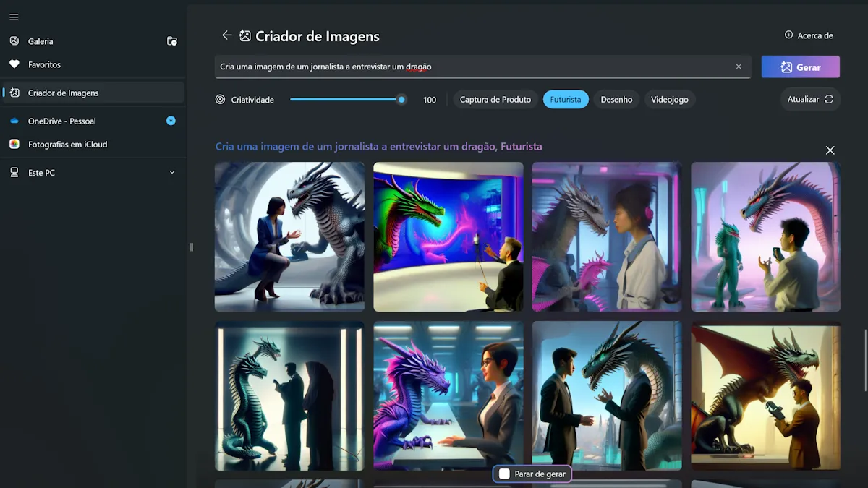Viewport: 868px width, 488px height.
Task: Select Criador de Imagens in sidebar
Action: 63,93
